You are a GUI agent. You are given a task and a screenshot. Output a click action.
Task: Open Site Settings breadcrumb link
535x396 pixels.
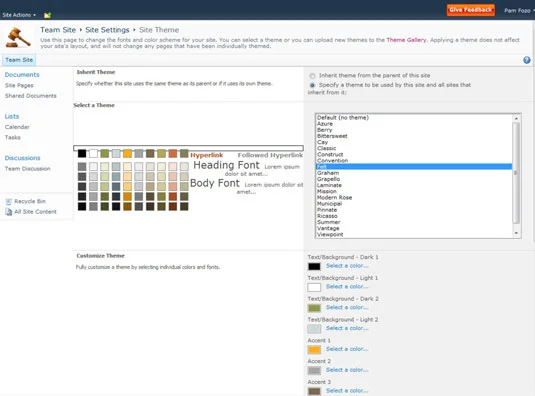click(107, 30)
